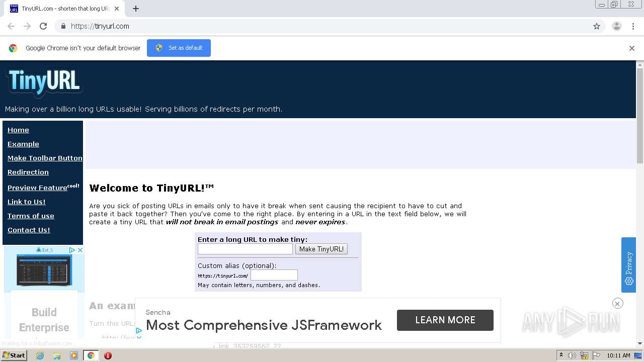Open media player taskbar icon
The image size is (644, 362).
point(74,355)
